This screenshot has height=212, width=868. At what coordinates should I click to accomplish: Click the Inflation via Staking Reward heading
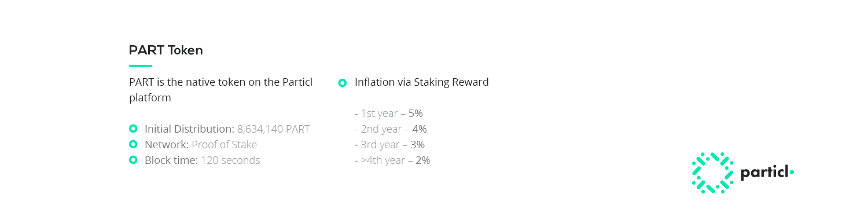422,82
